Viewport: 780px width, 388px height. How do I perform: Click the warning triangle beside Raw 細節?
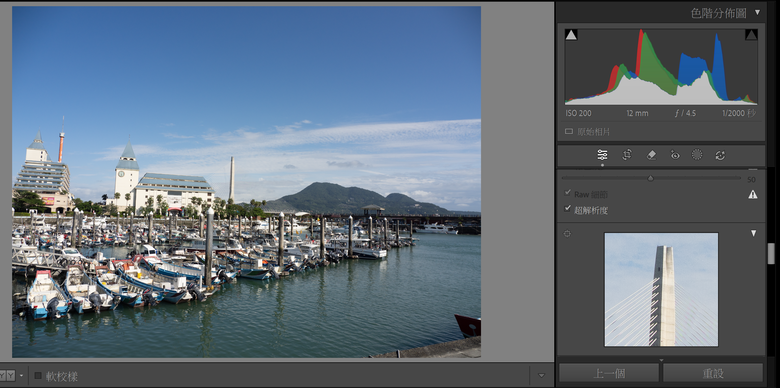[x=753, y=194]
